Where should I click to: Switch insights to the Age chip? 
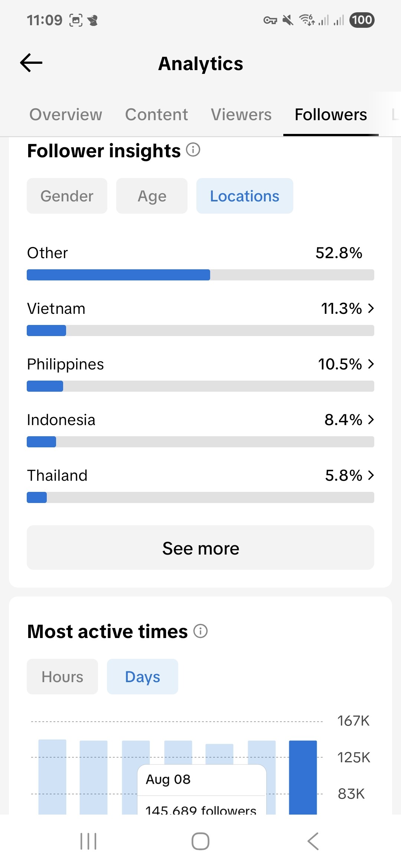coord(152,196)
